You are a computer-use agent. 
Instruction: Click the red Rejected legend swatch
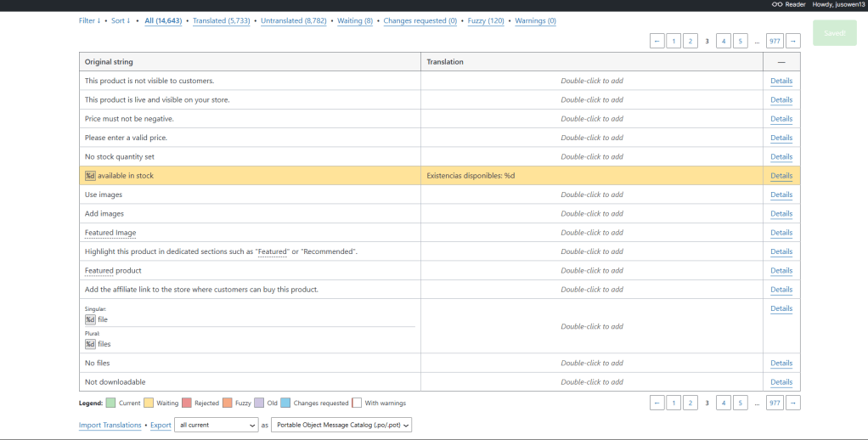coord(187,403)
